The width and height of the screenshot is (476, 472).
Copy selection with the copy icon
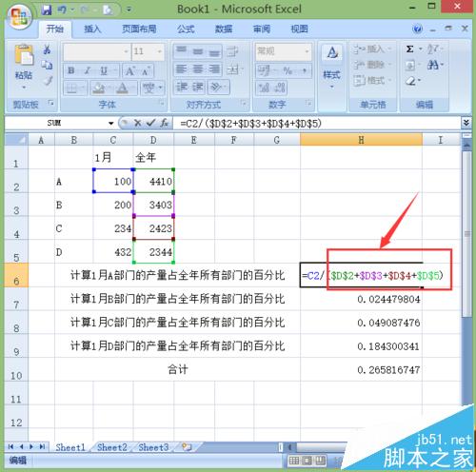(47, 65)
